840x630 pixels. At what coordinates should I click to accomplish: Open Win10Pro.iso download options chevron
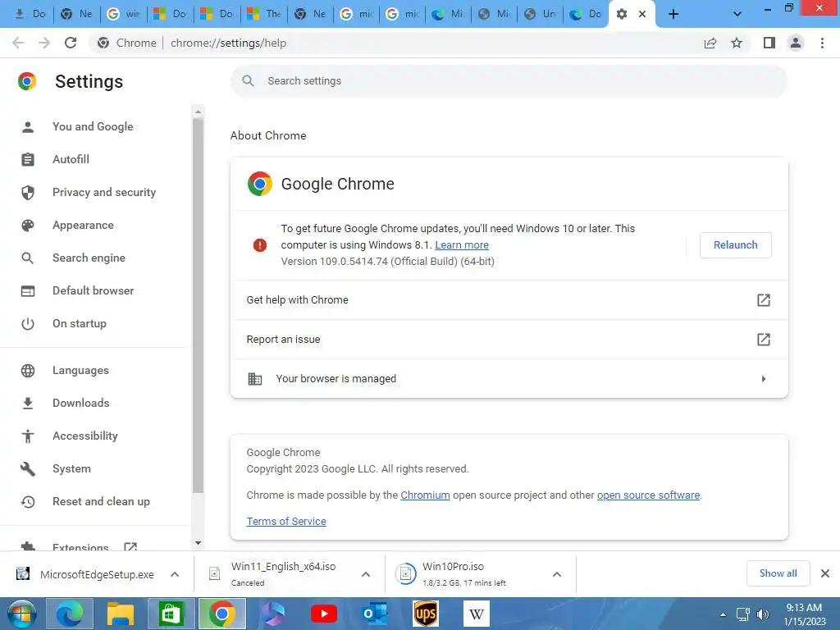coord(557,574)
